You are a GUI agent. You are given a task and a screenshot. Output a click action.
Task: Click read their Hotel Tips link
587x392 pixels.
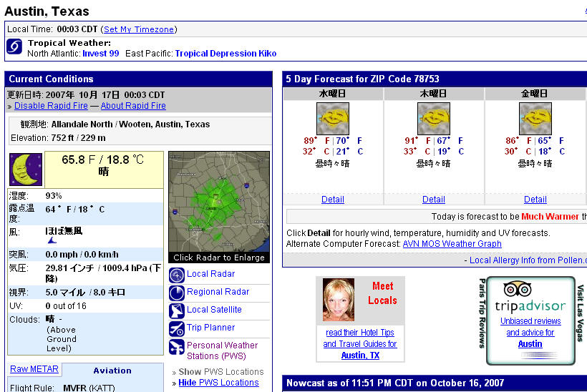tap(360, 333)
